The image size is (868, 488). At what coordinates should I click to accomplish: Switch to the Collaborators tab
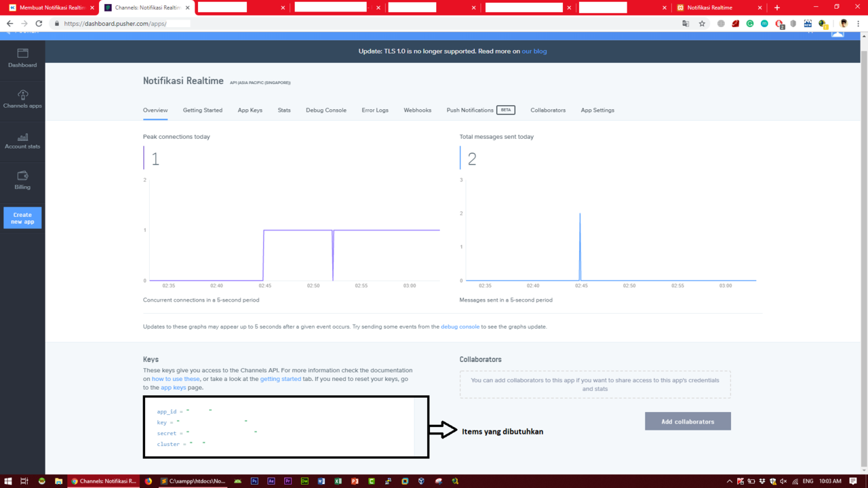click(548, 110)
